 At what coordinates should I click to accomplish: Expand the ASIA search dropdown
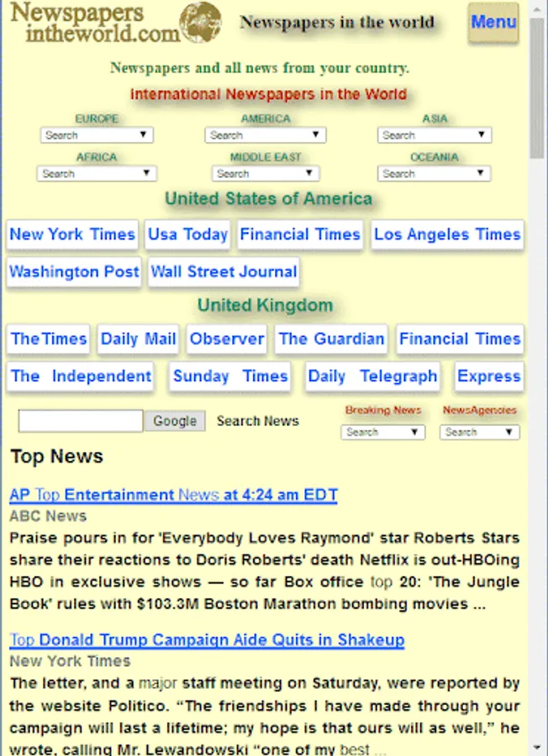(435, 135)
